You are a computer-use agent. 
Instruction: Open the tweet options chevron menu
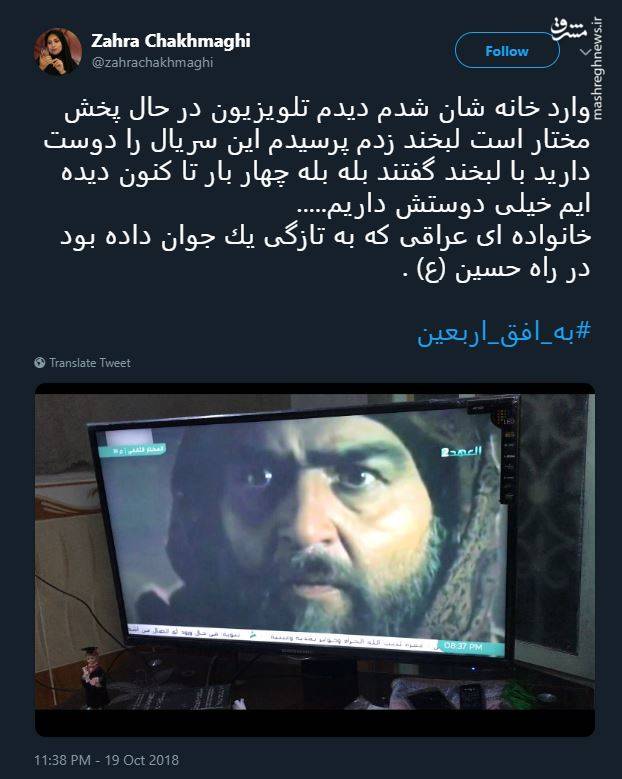[586, 51]
